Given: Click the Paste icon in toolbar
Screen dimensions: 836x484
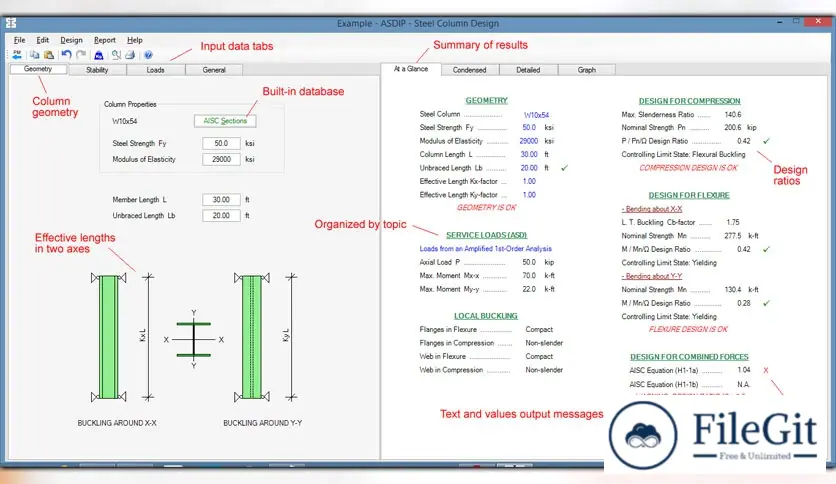Looking at the screenshot, I should click(x=49, y=54).
